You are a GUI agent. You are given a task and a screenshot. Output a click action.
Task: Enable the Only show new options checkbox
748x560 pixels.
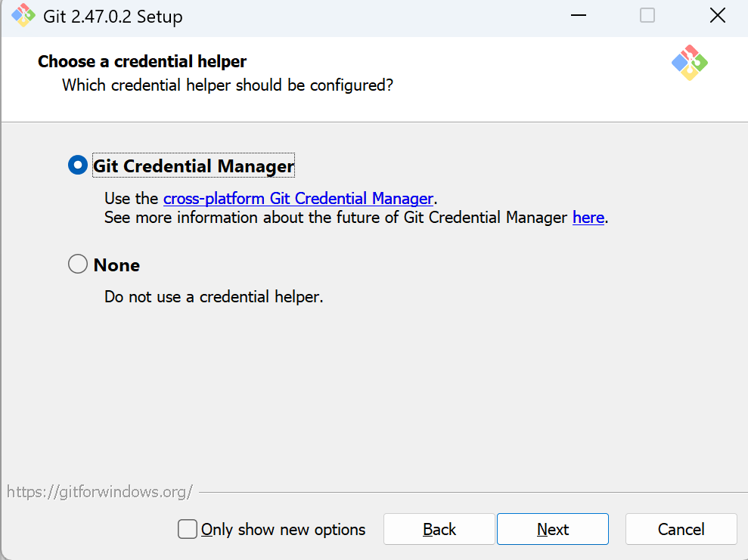click(188, 529)
